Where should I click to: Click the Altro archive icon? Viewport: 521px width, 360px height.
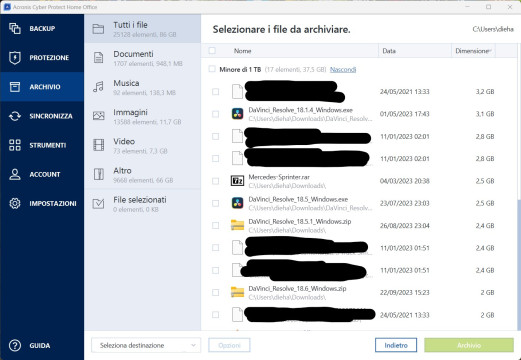coord(98,174)
